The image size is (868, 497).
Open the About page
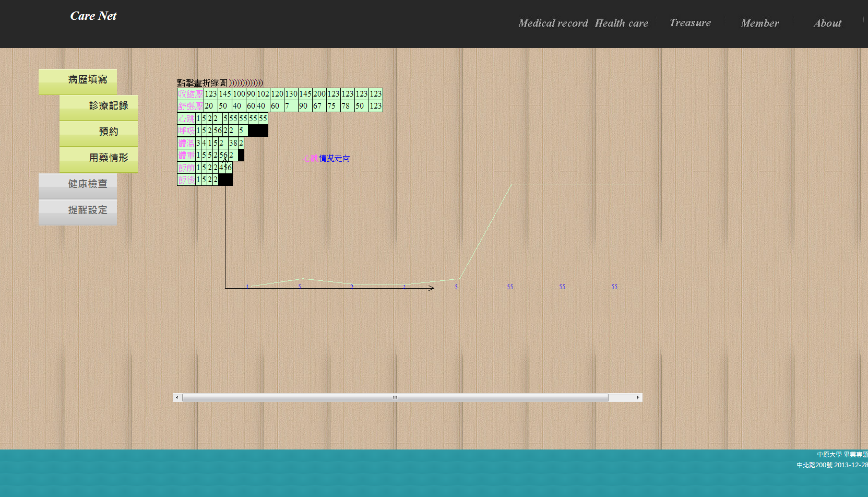(827, 23)
